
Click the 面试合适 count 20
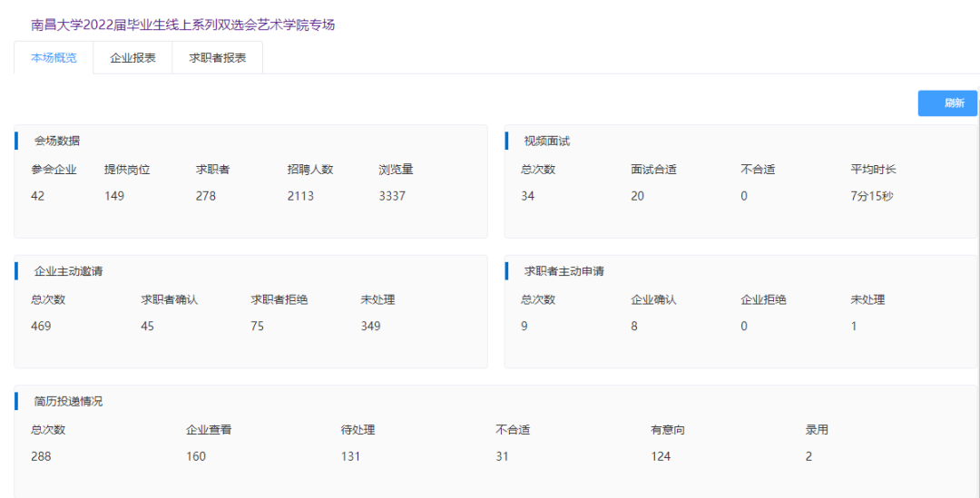pyautogui.click(x=638, y=196)
